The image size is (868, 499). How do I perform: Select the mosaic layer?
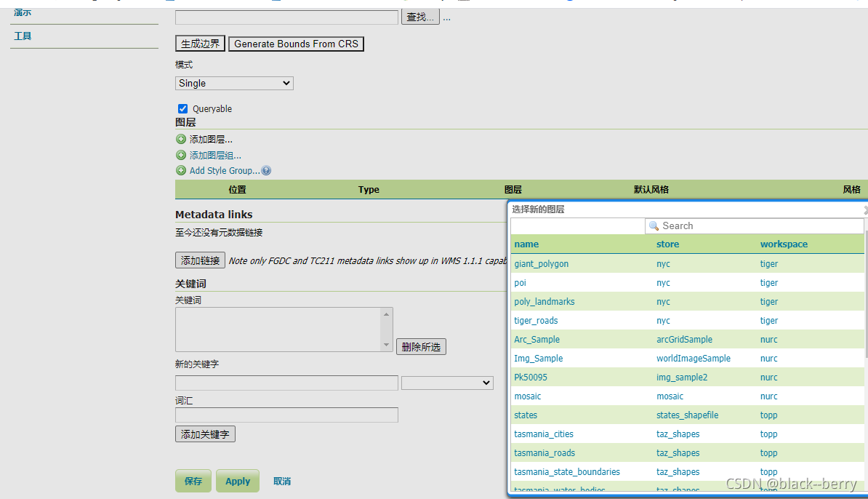click(x=528, y=396)
